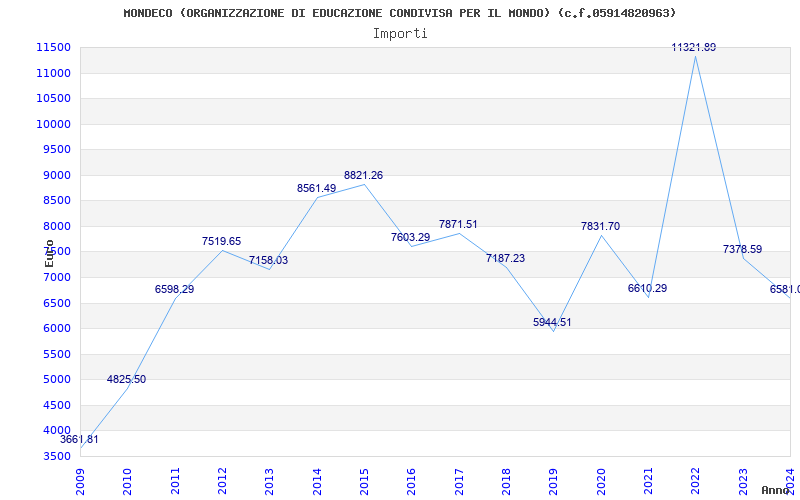Select data label 7603.29
The image size is (800, 500).
pyautogui.click(x=411, y=237)
